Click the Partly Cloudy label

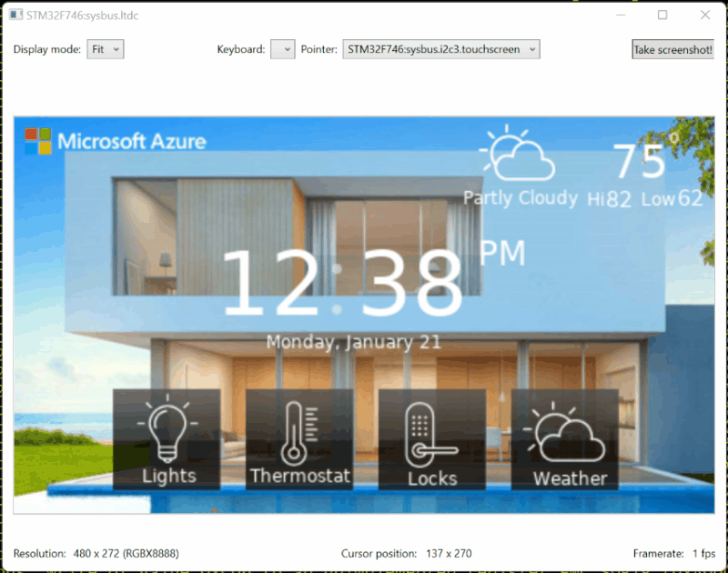(x=521, y=198)
